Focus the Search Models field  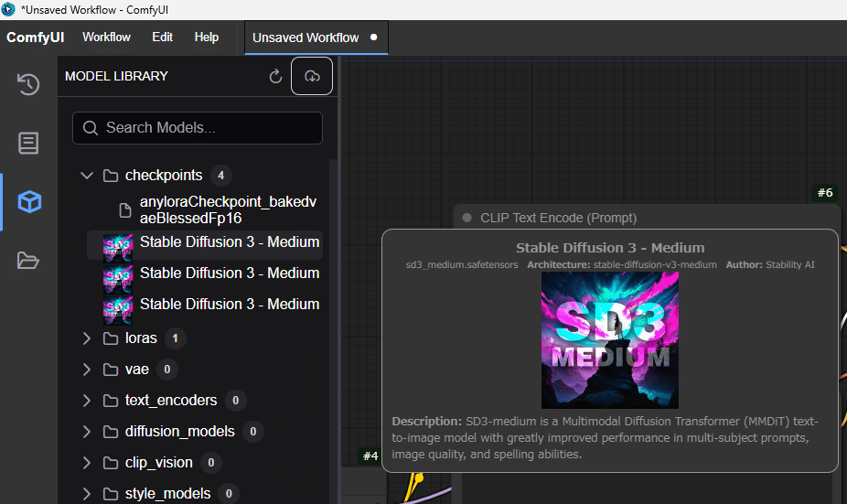pos(198,128)
